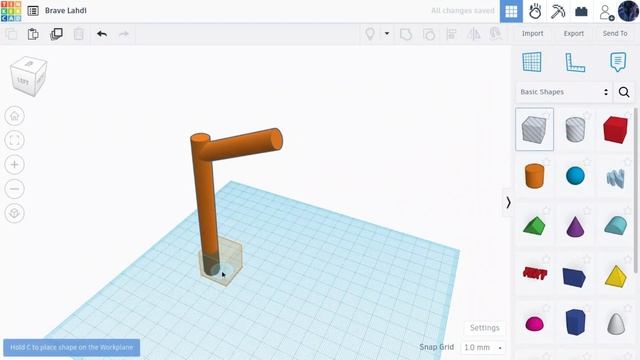Select the green Roof shape
Screen dimensions: 640x360
pos(534,226)
